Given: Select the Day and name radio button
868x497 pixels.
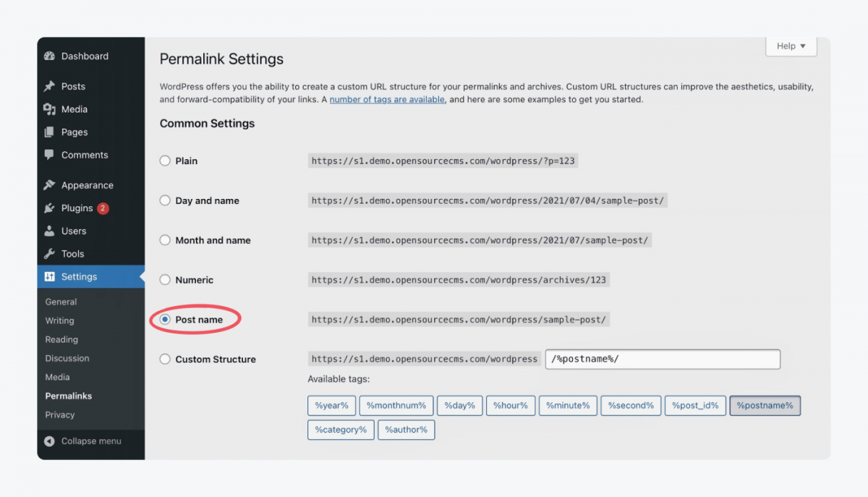Looking at the screenshot, I should point(165,200).
